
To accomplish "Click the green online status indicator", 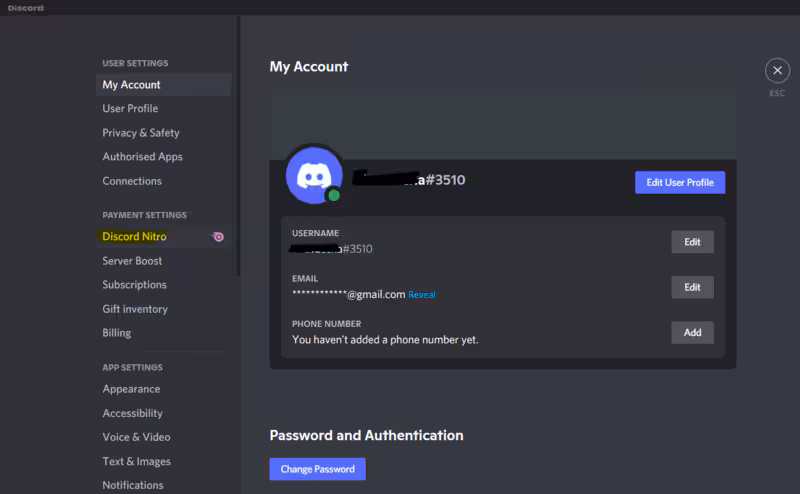I will (x=334, y=195).
